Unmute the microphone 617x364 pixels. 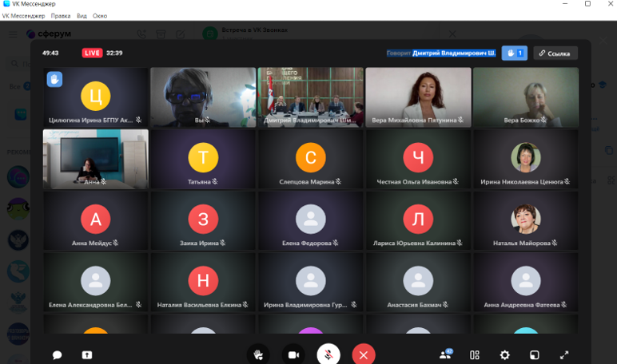(x=328, y=354)
